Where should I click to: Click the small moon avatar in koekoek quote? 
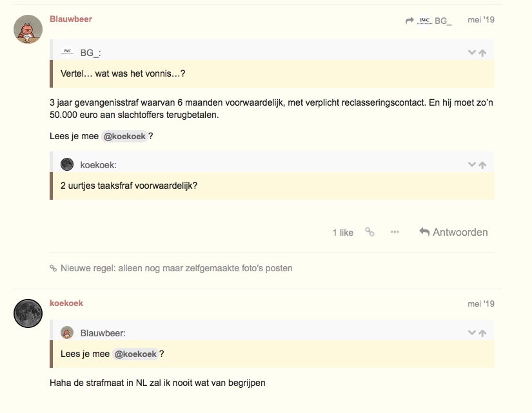[x=67, y=164]
